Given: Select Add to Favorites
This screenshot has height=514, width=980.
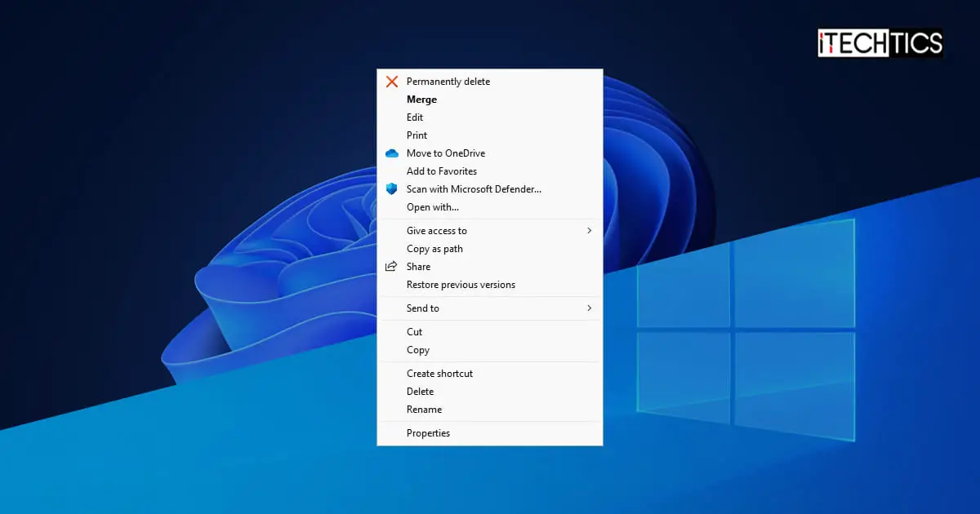Looking at the screenshot, I should tap(490, 171).
